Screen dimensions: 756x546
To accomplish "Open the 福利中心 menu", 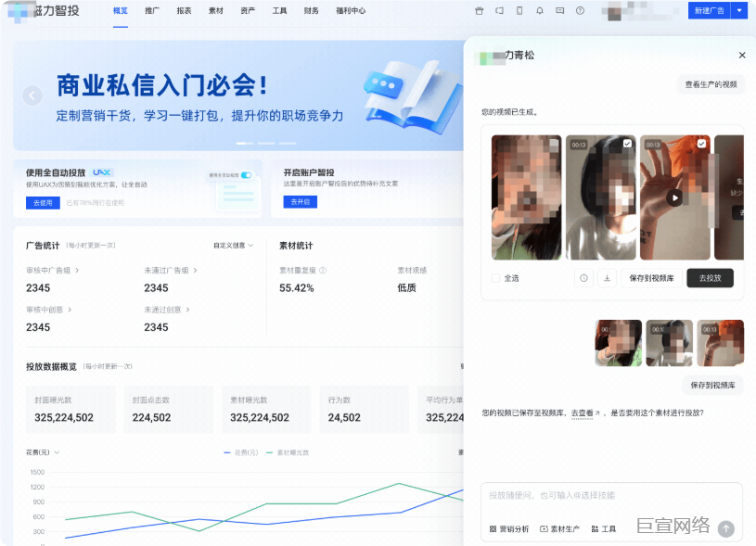I will (x=351, y=10).
